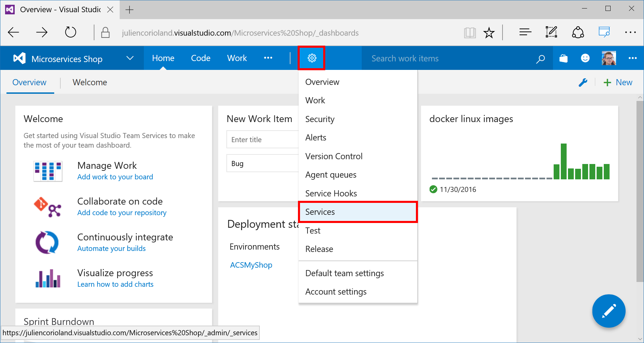Choose Version Control in the settings menu
The image size is (644, 343).
tap(358, 156)
